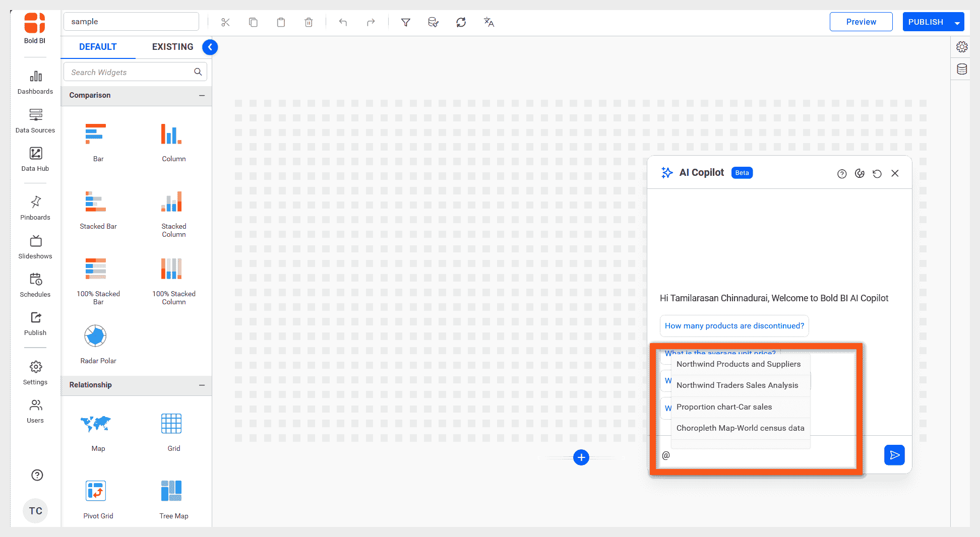Open the Pinboards section

tap(35, 208)
